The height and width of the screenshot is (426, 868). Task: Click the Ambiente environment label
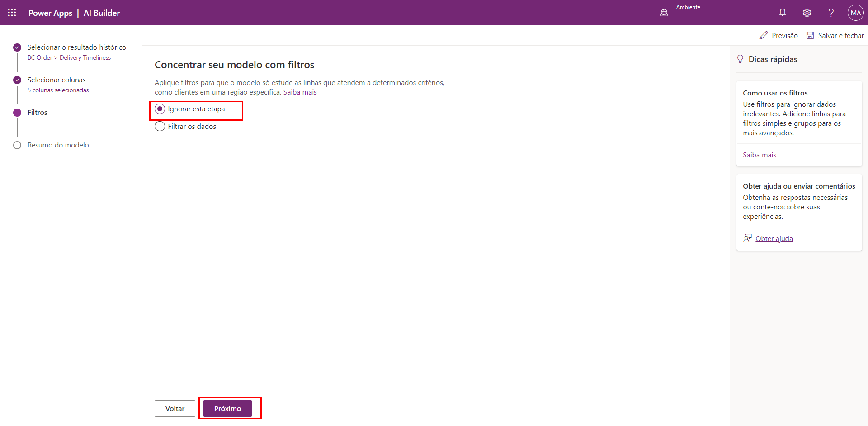tap(688, 7)
